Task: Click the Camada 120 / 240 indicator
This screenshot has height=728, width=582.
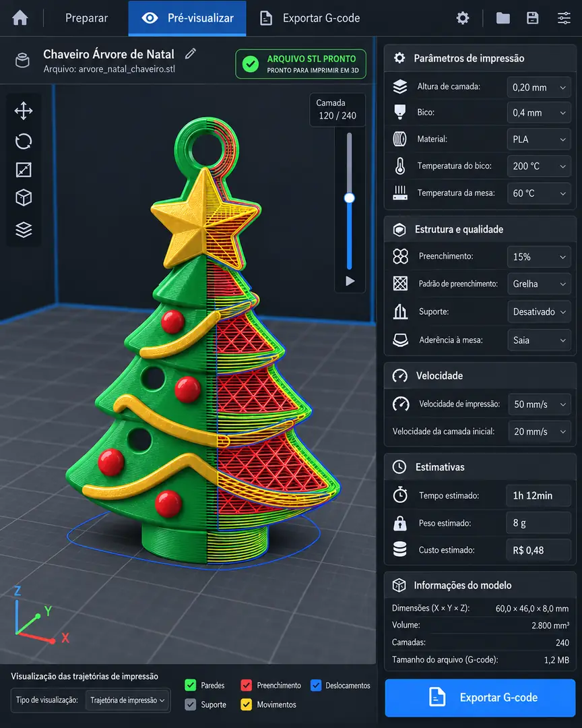Action: pyautogui.click(x=337, y=110)
